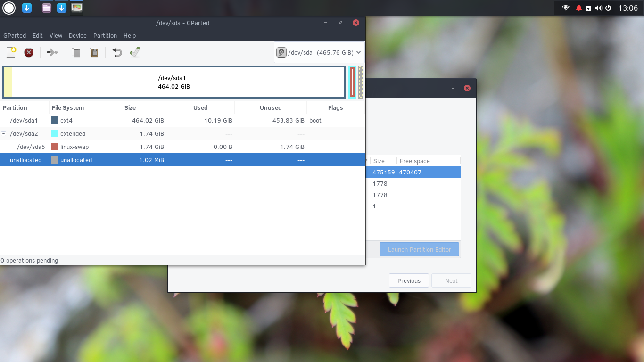Sort by the Partition column header

(25, 107)
